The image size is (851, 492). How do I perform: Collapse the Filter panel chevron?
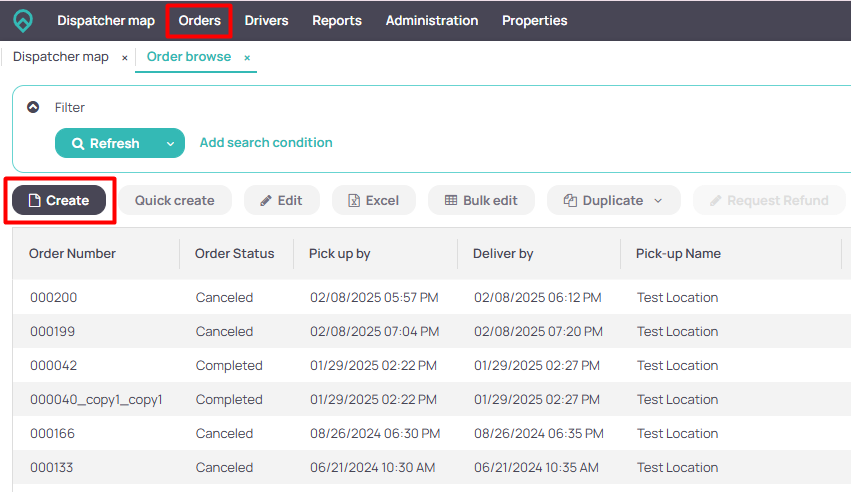[x=33, y=107]
